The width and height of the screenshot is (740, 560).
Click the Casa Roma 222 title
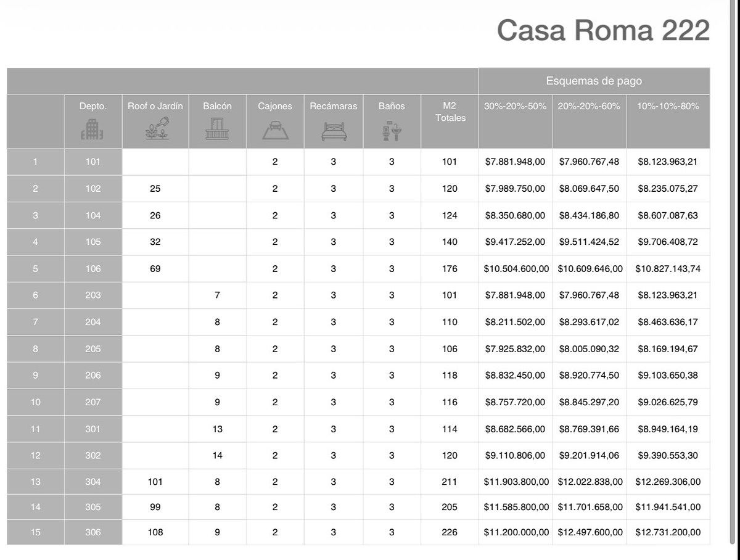[603, 30]
